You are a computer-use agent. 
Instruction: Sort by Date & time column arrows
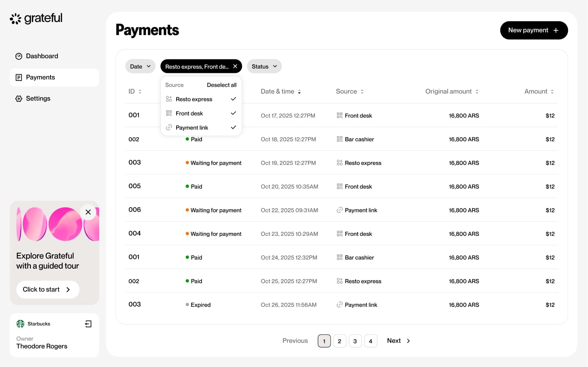point(299,92)
